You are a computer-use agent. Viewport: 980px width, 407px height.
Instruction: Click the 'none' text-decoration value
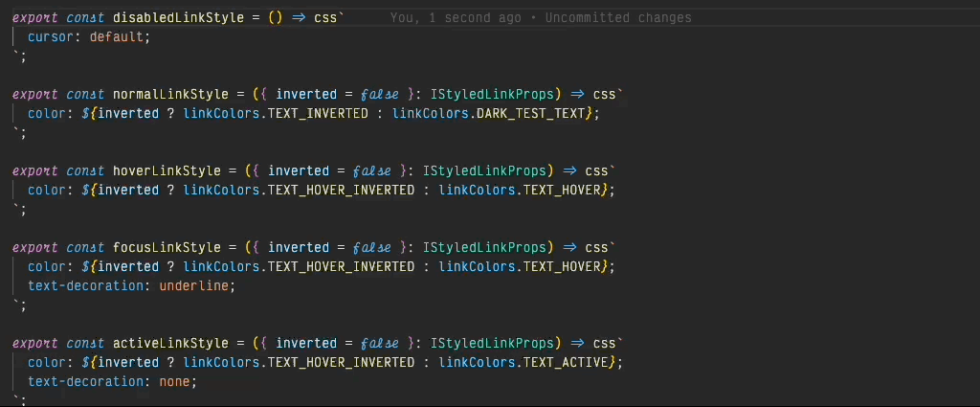point(174,381)
